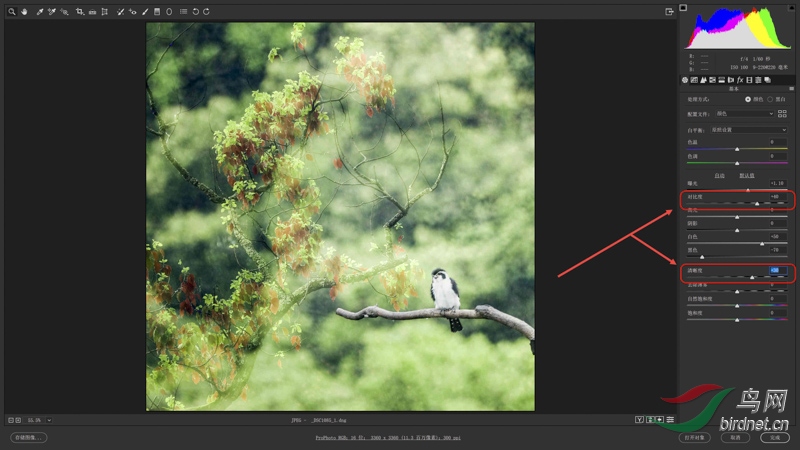This screenshot has width=800, height=450.
Task: Select the 黑白 (Black & White) radio button
Action: tap(769, 99)
